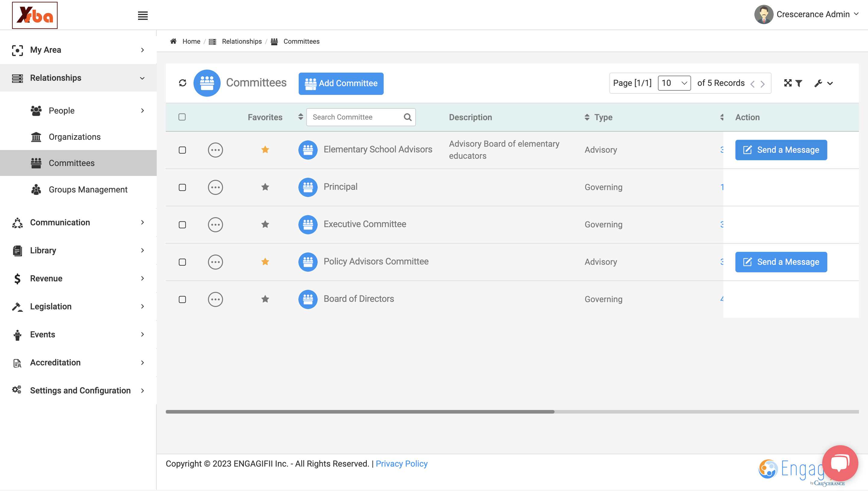Send a Message to Elementary School Advisors
Image resolution: width=868 pixels, height=491 pixels.
[781, 150]
